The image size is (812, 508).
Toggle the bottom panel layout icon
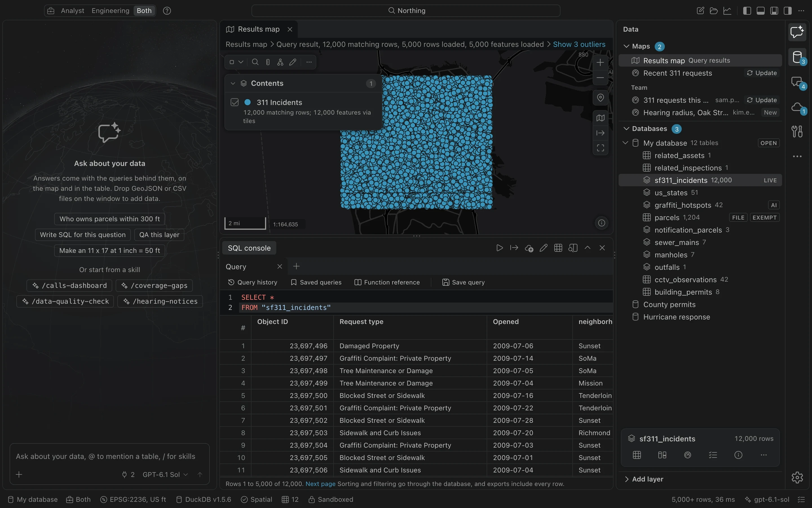click(x=761, y=11)
